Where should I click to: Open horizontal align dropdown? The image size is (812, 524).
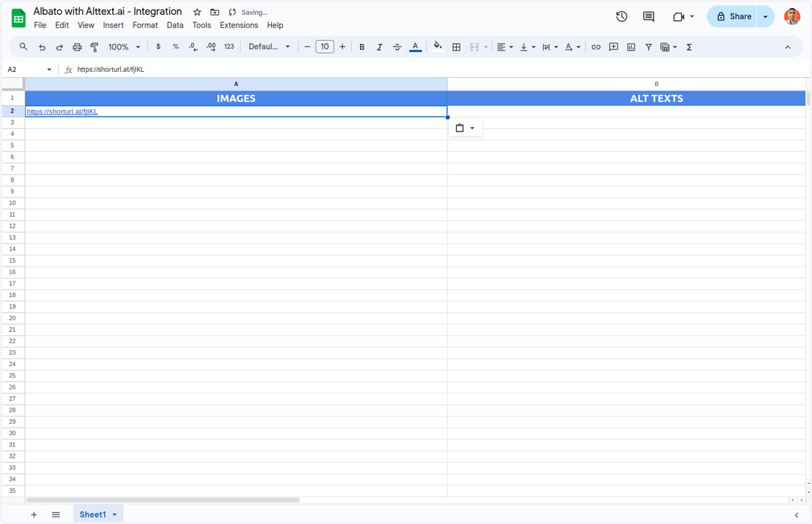click(505, 47)
